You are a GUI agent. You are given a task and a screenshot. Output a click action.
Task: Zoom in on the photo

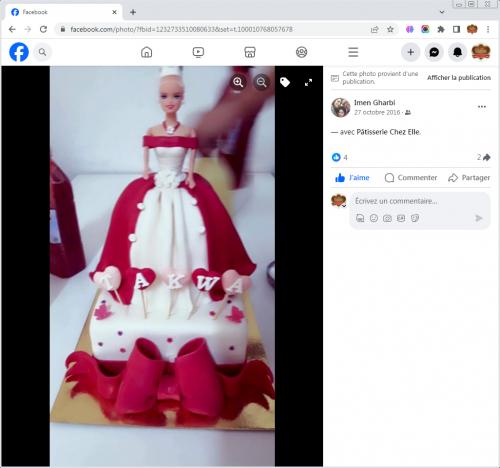coord(238,82)
